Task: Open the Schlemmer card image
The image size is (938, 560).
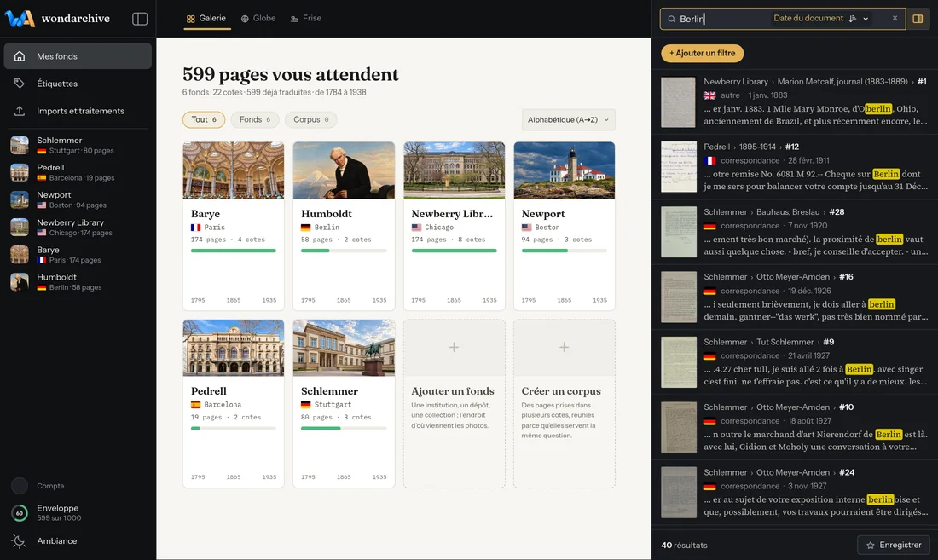Action: tap(344, 348)
